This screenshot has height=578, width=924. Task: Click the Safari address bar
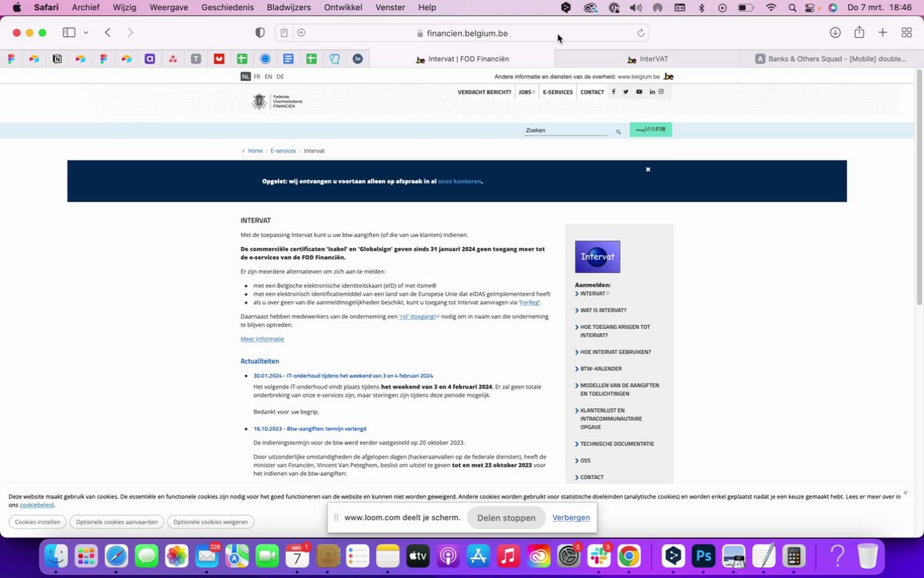[x=462, y=33]
